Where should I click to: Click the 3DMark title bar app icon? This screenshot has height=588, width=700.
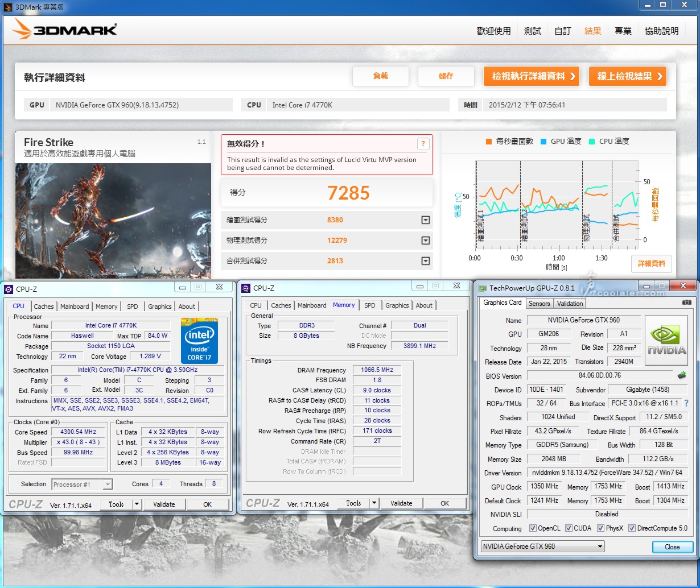point(7,7)
